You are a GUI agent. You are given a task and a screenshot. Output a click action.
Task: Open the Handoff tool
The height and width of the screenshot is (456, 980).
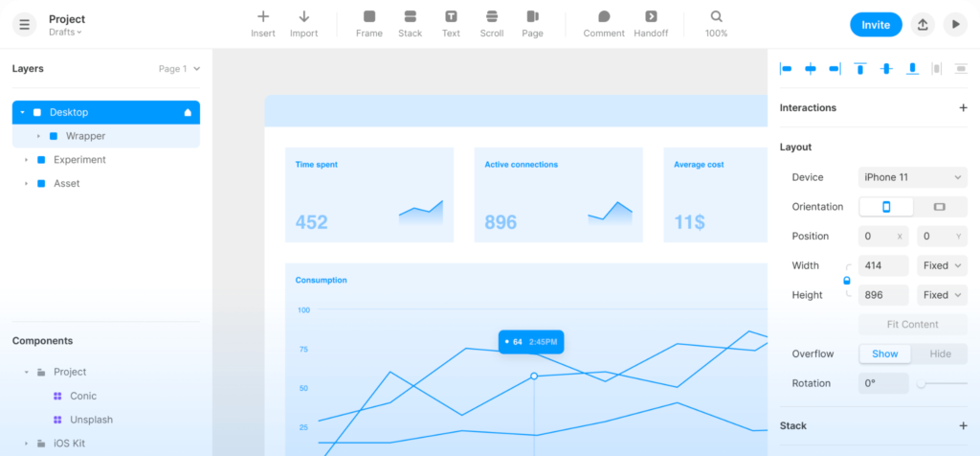point(651,24)
